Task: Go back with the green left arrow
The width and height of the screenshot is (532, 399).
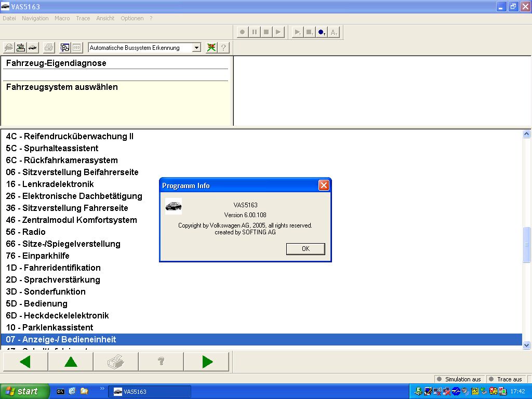Action: [x=25, y=362]
